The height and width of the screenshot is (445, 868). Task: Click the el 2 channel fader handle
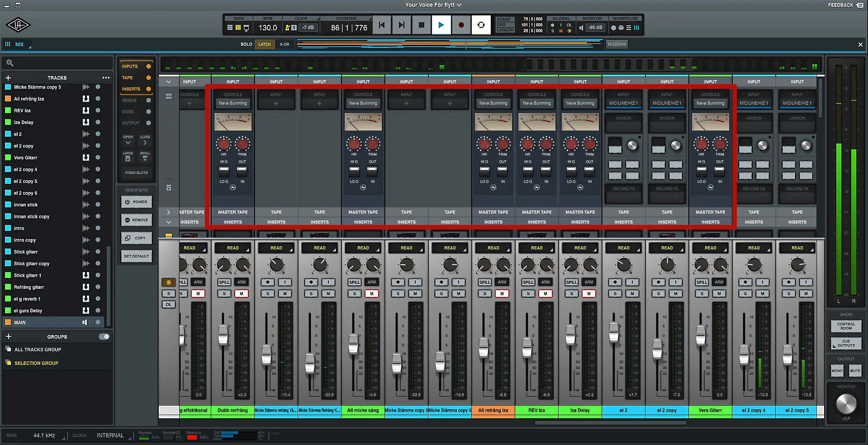613,332
